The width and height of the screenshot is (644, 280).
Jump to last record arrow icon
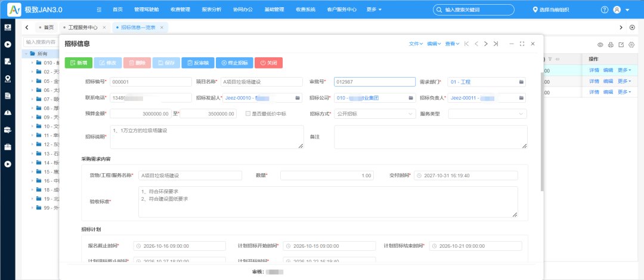(496, 44)
